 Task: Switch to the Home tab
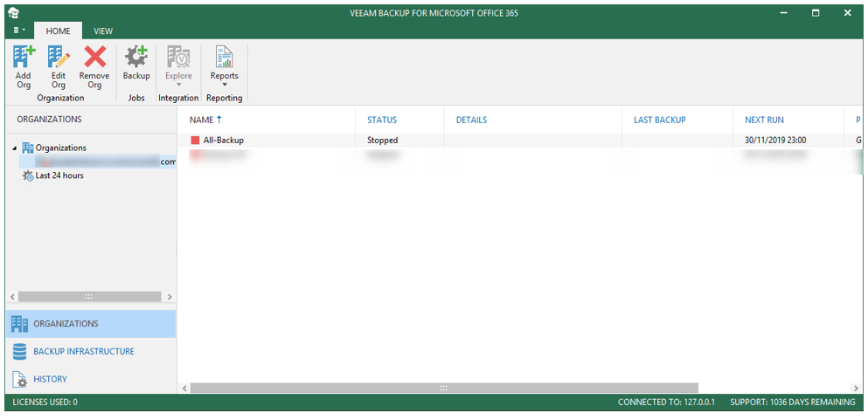click(58, 31)
